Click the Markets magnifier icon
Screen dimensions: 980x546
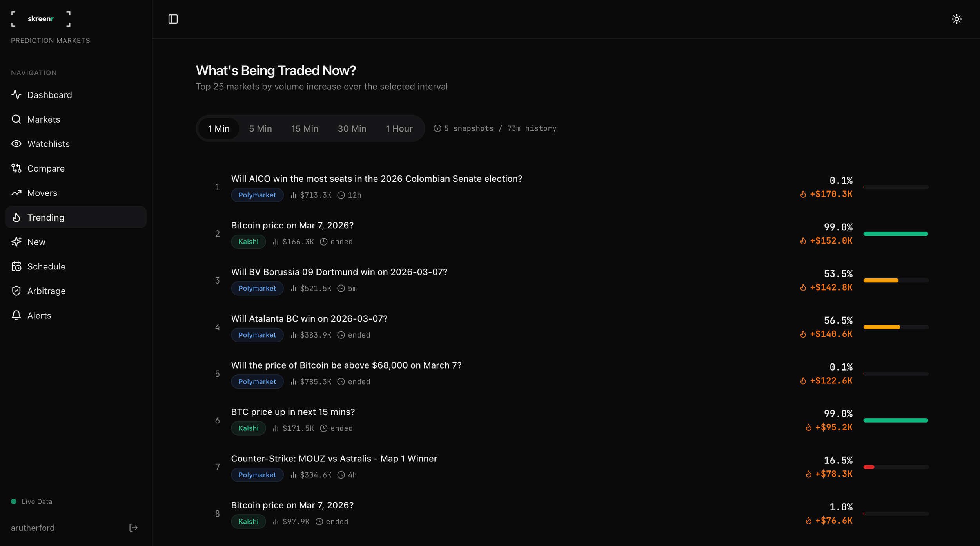(16, 119)
